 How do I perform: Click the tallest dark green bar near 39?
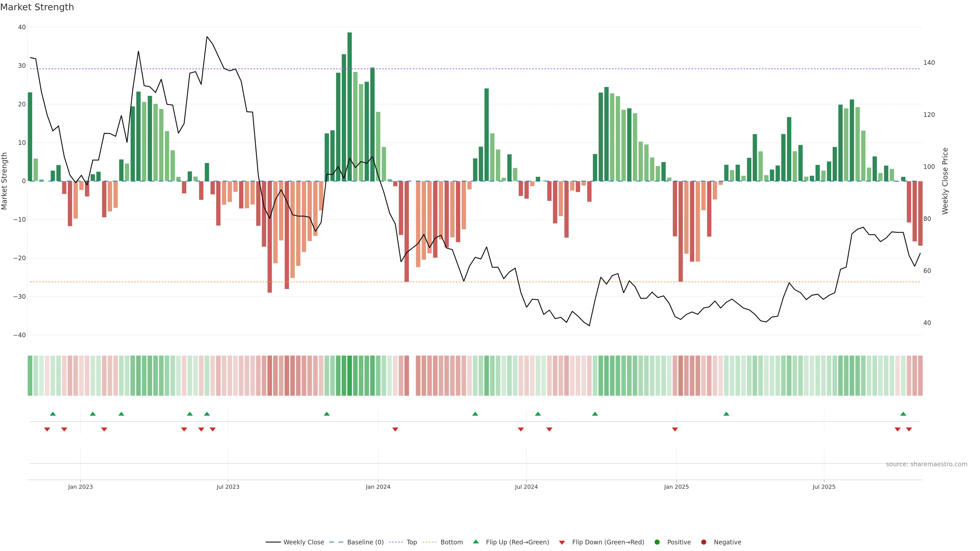coord(349,106)
